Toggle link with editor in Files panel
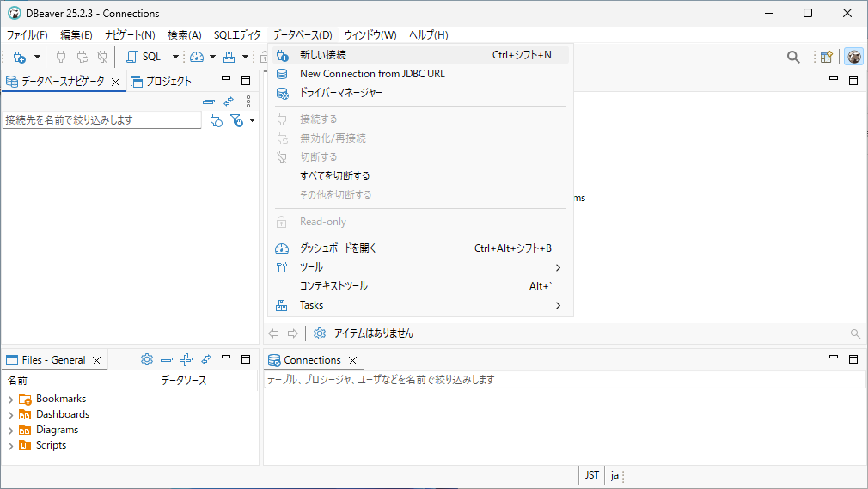The width and height of the screenshot is (868, 489). coord(206,359)
